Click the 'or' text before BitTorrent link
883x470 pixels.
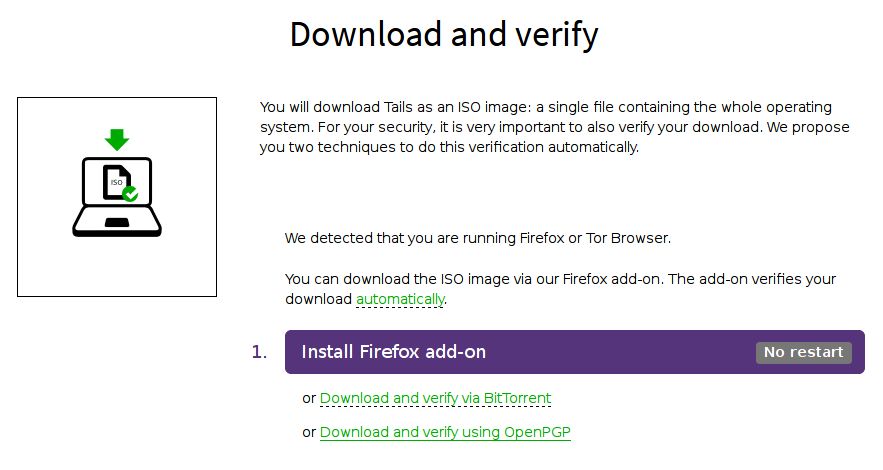pyautogui.click(x=309, y=399)
